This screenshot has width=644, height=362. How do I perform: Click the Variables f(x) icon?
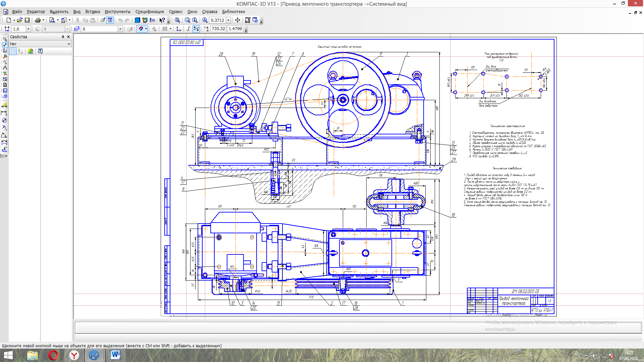(x=152, y=20)
